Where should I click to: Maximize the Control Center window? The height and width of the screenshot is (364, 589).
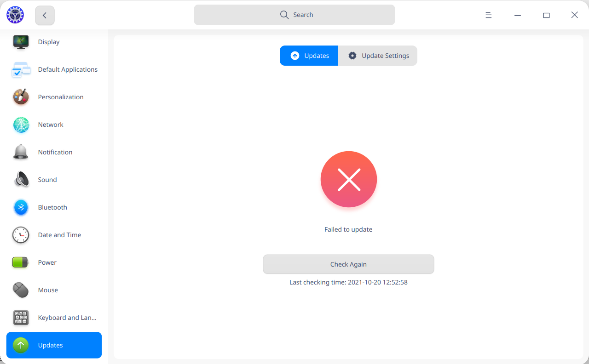pyautogui.click(x=546, y=15)
